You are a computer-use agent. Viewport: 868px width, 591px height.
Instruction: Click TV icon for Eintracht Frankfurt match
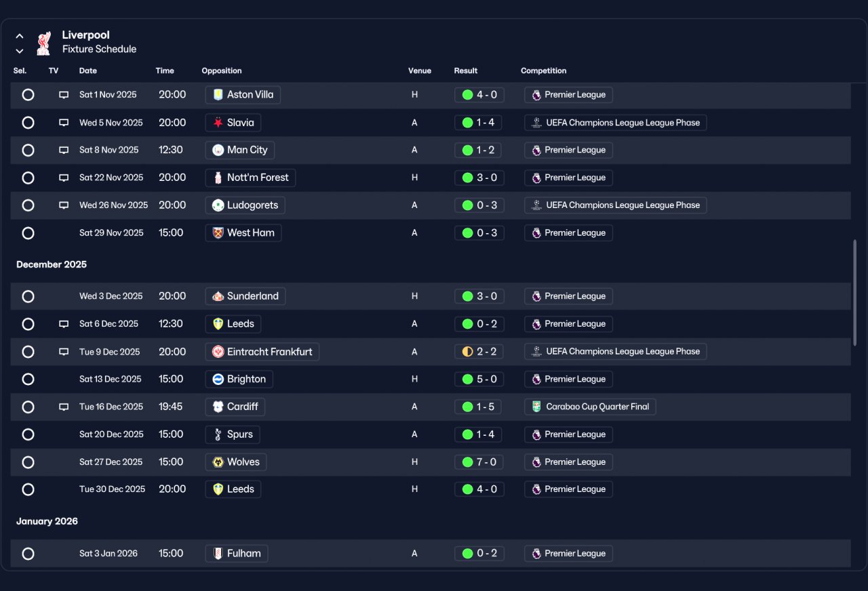(x=64, y=352)
